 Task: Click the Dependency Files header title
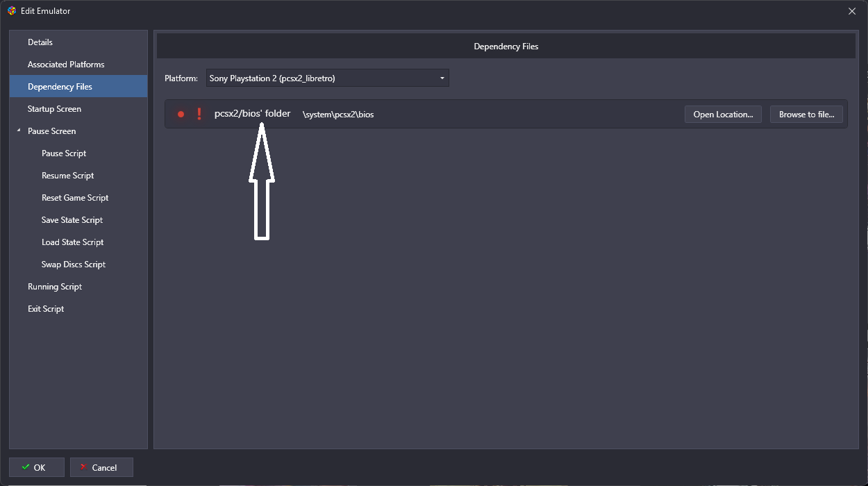point(506,47)
